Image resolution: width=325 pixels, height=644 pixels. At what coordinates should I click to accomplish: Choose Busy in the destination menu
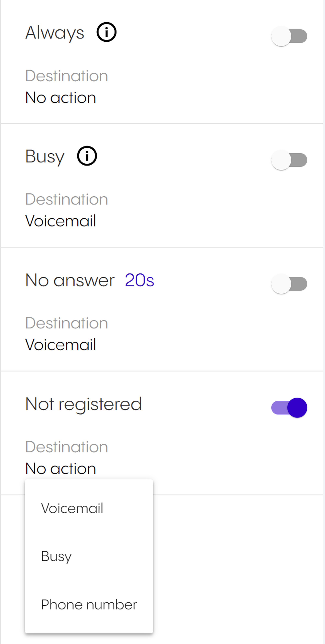57,556
